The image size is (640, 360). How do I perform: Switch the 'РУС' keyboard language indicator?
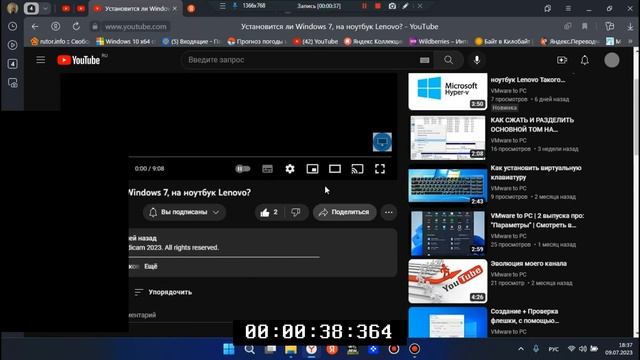[553, 349]
